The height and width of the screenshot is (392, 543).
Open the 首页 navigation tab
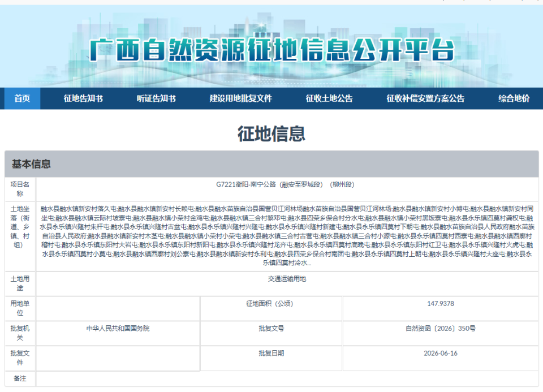[22, 98]
